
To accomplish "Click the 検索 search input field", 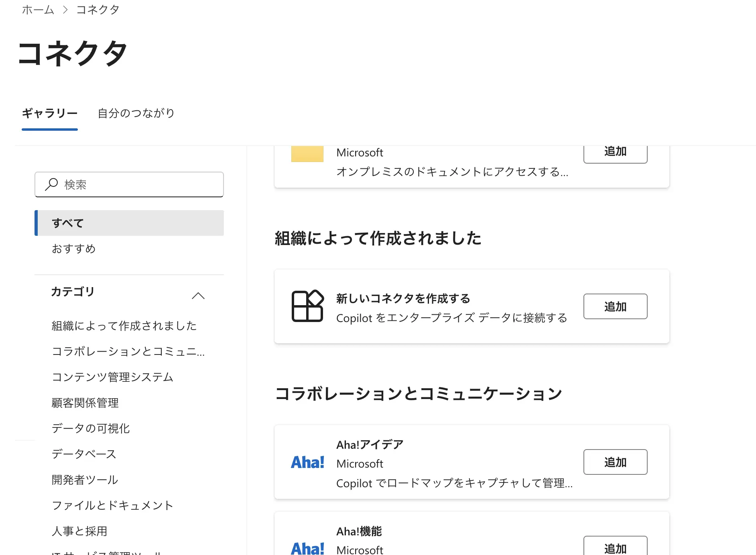I will [x=129, y=184].
